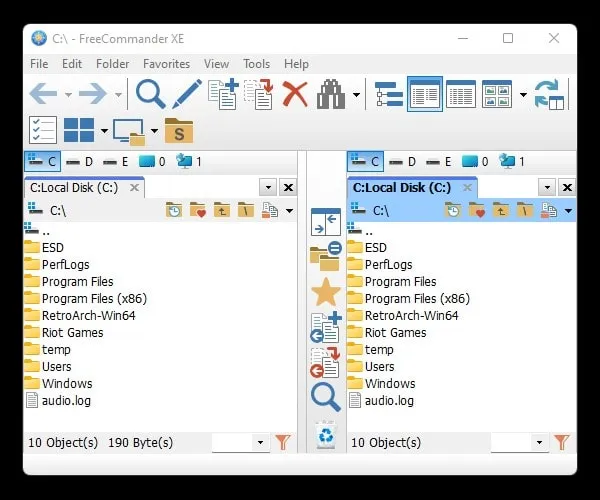Expand the binoculars search dropdown arrow
This screenshot has height=500, width=600.
pyautogui.click(x=356, y=94)
